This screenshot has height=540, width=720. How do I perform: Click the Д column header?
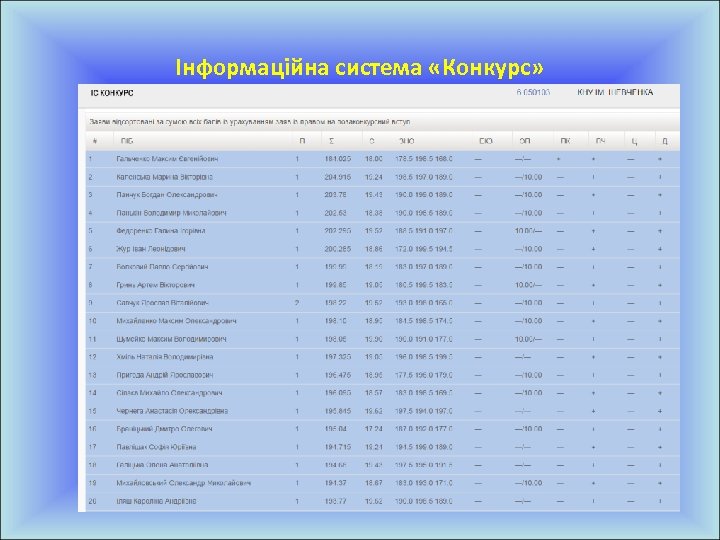(664, 141)
